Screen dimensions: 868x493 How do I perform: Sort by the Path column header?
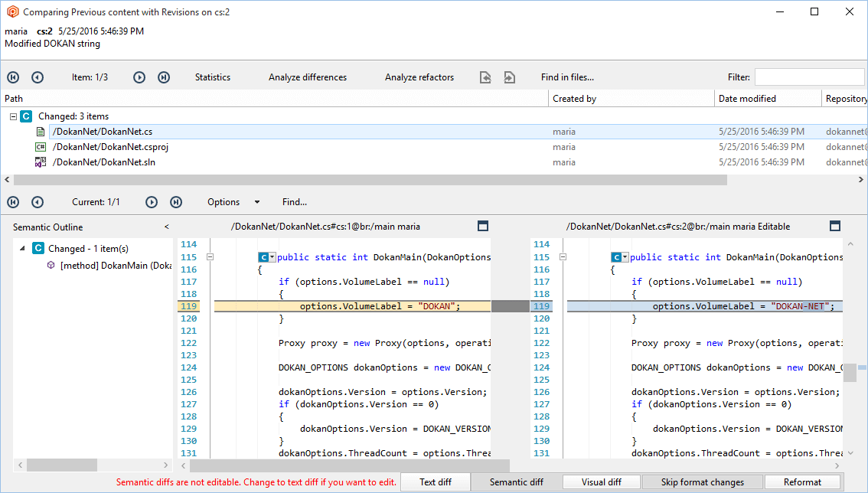(x=275, y=99)
